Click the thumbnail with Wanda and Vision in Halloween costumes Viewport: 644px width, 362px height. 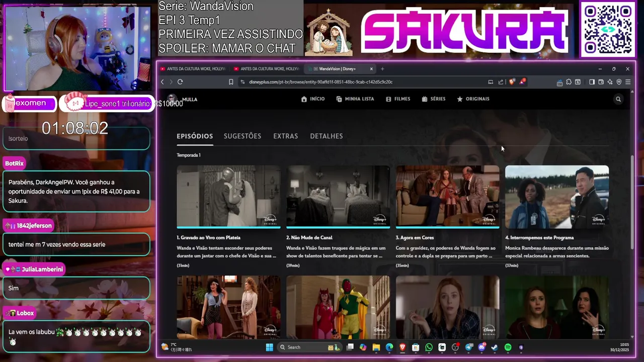(338, 307)
